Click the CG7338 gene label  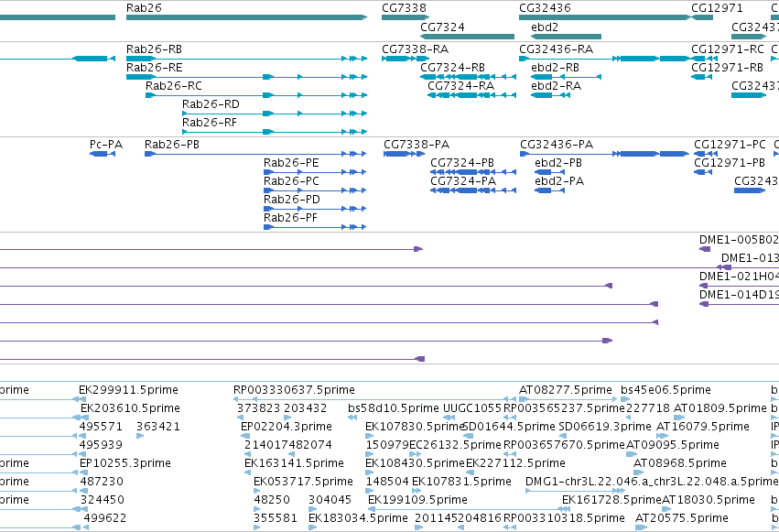[x=404, y=8]
